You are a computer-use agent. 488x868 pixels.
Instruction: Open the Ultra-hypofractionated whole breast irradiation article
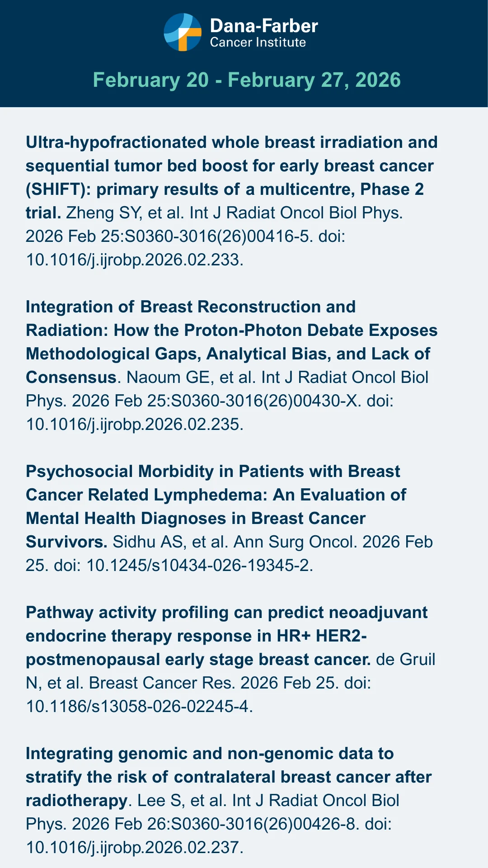coord(231,166)
